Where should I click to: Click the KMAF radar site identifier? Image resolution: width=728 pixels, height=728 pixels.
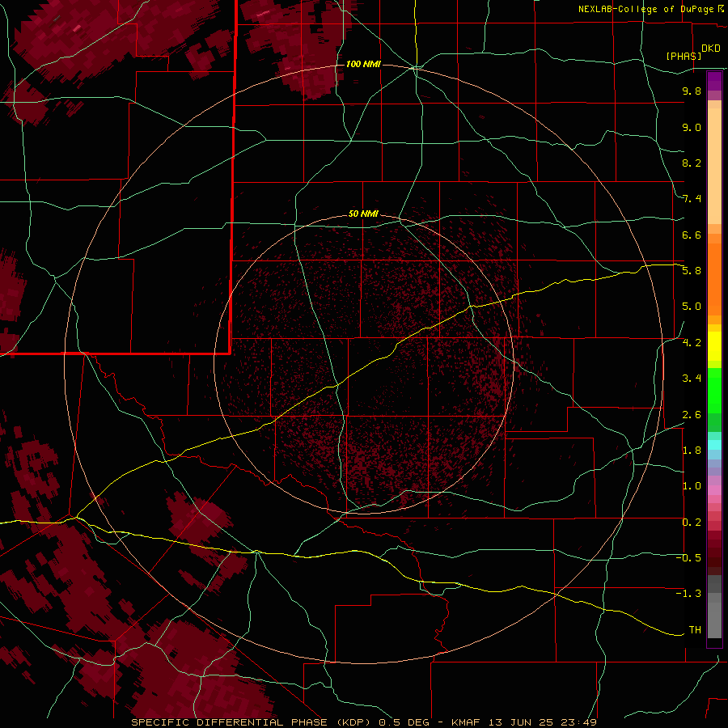pyautogui.click(x=465, y=722)
